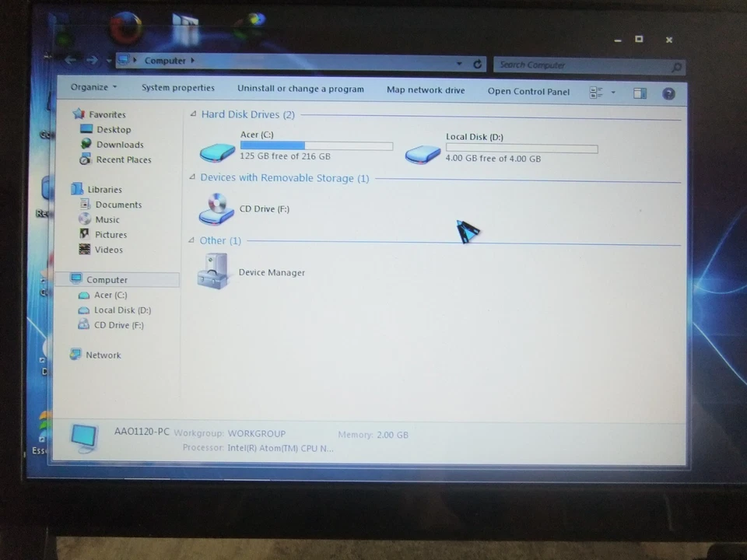The height and width of the screenshot is (560, 747).
Task: Select Network at the bottom of sidebar
Action: click(103, 355)
